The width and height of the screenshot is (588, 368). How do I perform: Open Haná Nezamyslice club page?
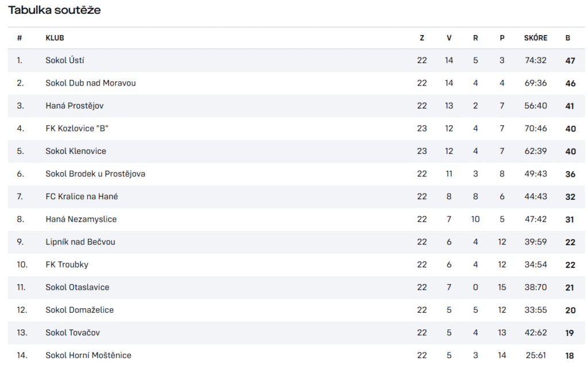81,219
